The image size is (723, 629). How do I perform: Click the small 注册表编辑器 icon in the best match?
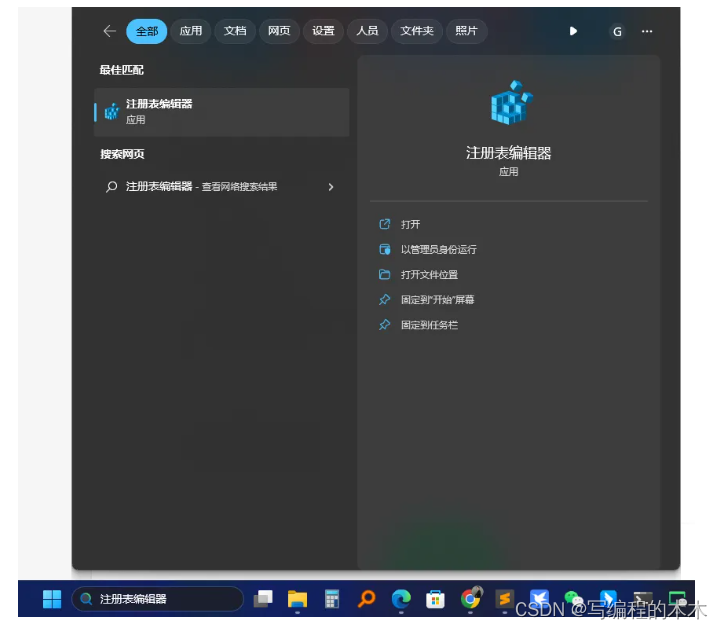click(x=112, y=112)
